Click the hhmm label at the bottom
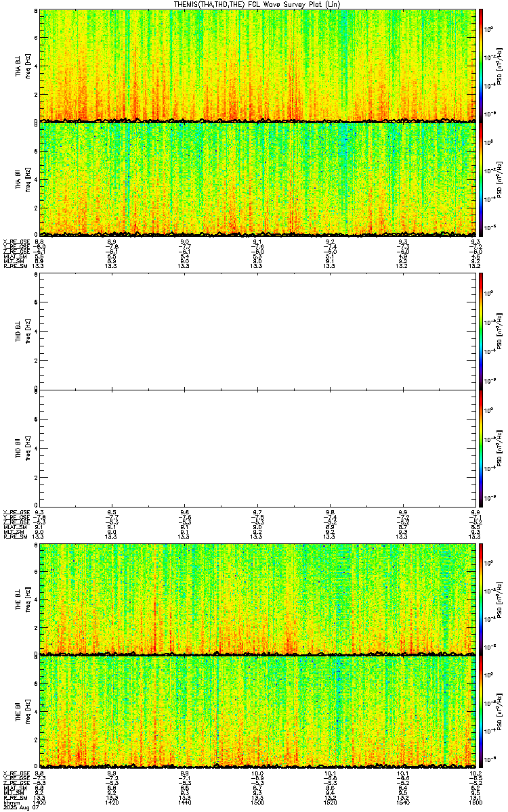Viewport: 508px width, 812px height. 10,804
